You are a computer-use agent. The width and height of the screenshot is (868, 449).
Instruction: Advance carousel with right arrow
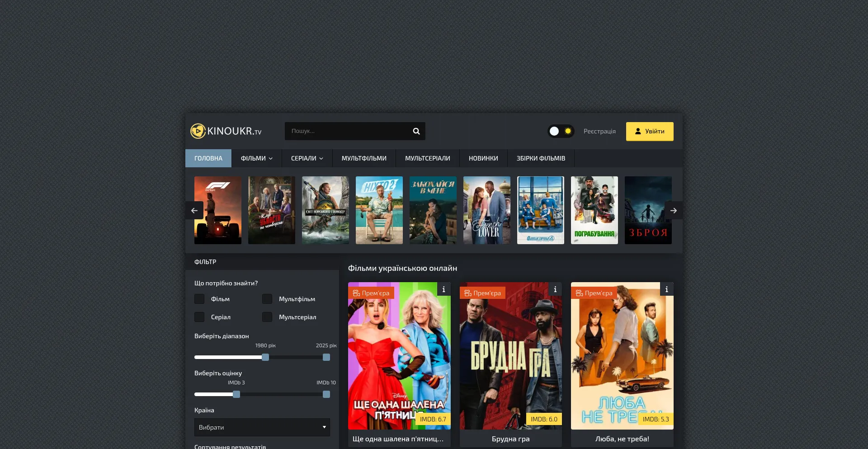[673, 211]
